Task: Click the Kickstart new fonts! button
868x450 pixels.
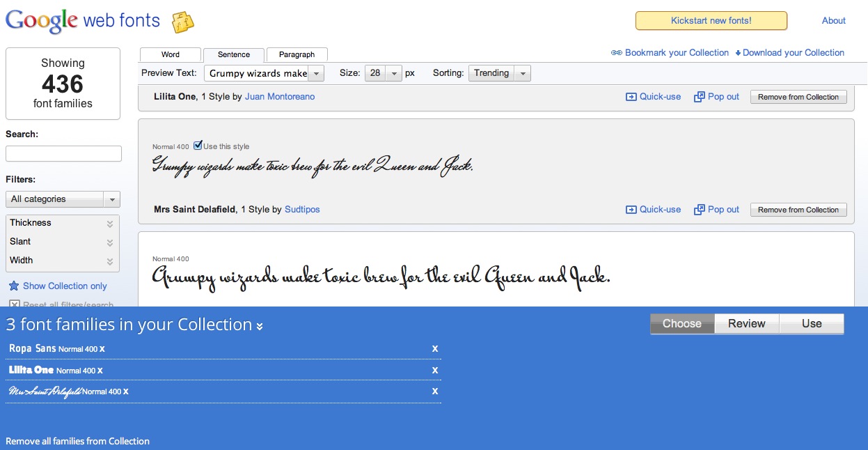Action: click(x=711, y=21)
